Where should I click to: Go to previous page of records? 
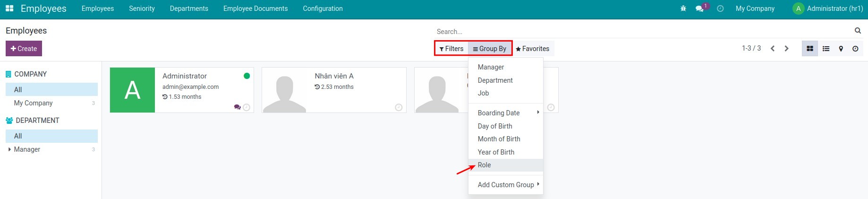point(773,49)
